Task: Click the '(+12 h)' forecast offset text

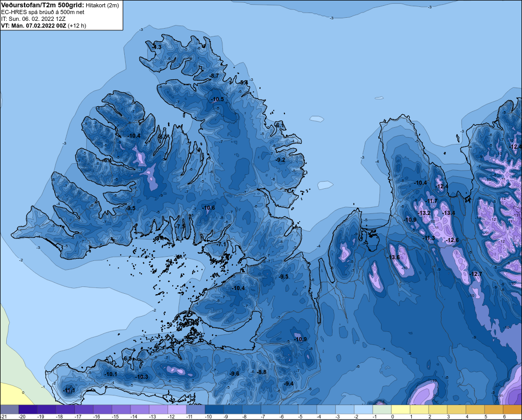Action: [77, 26]
